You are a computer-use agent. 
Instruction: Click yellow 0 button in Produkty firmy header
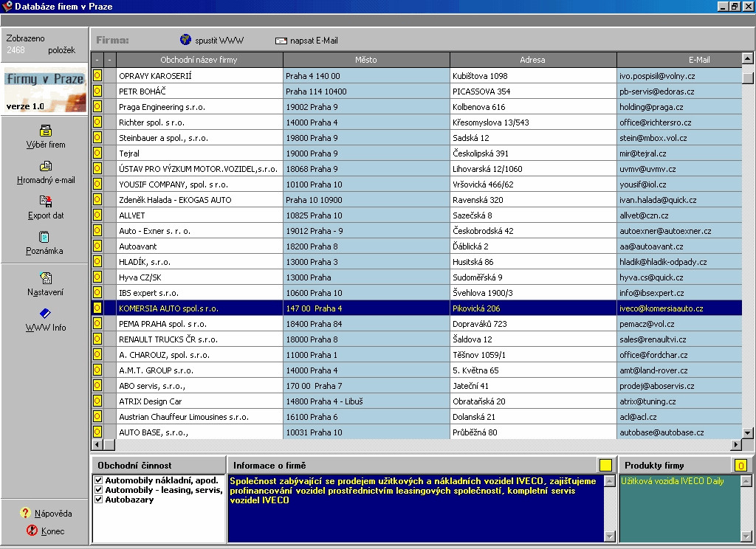[740, 465]
